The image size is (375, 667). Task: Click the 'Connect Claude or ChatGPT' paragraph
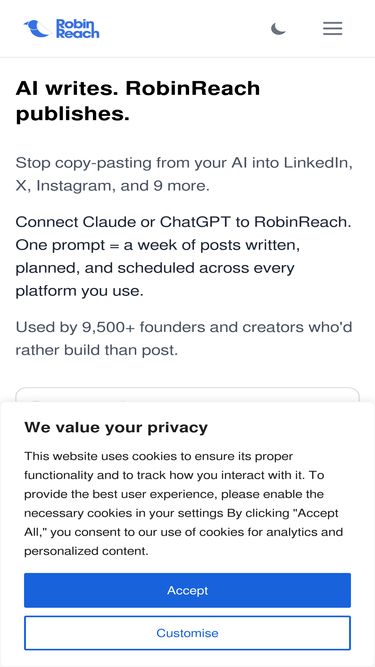click(x=184, y=257)
